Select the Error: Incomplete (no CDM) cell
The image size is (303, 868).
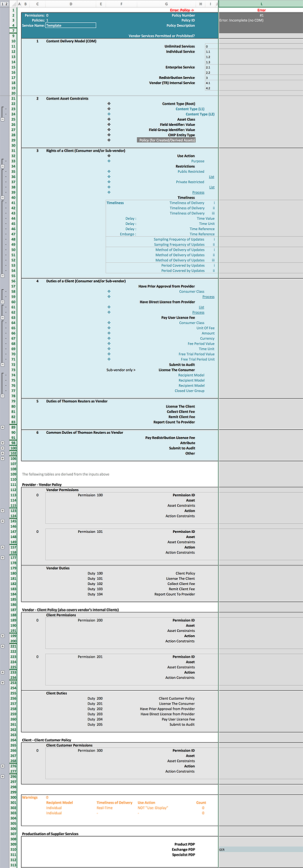pos(241,20)
